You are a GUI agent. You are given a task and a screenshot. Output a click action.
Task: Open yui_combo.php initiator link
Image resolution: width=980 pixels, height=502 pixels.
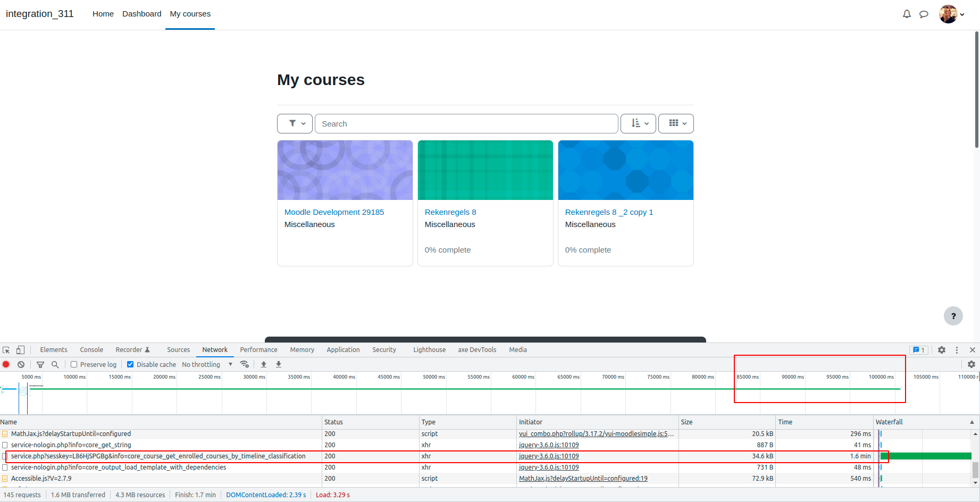(x=596, y=434)
